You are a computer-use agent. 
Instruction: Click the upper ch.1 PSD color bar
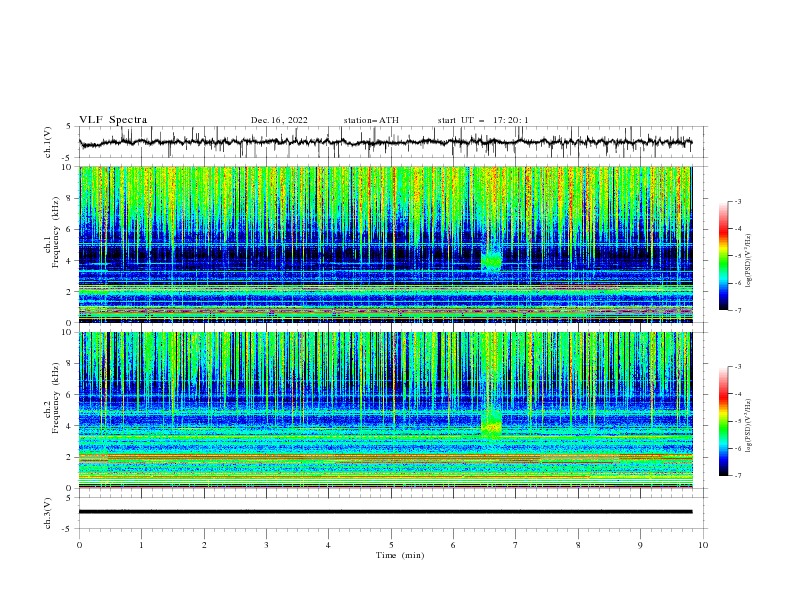724,256
